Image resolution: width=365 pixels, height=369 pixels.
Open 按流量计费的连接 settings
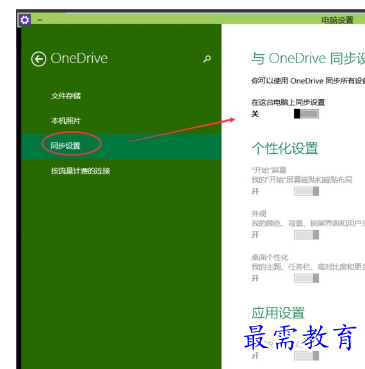(x=81, y=171)
